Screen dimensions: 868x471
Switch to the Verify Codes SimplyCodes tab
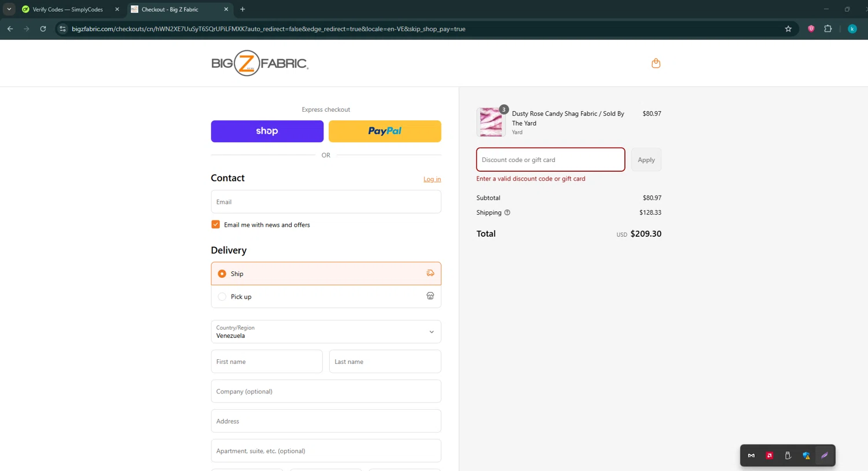click(68, 9)
